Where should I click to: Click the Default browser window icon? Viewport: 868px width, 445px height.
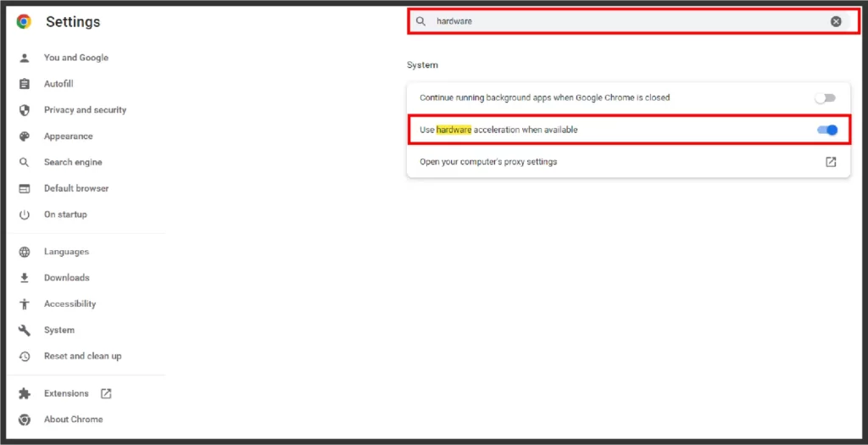click(x=25, y=189)
